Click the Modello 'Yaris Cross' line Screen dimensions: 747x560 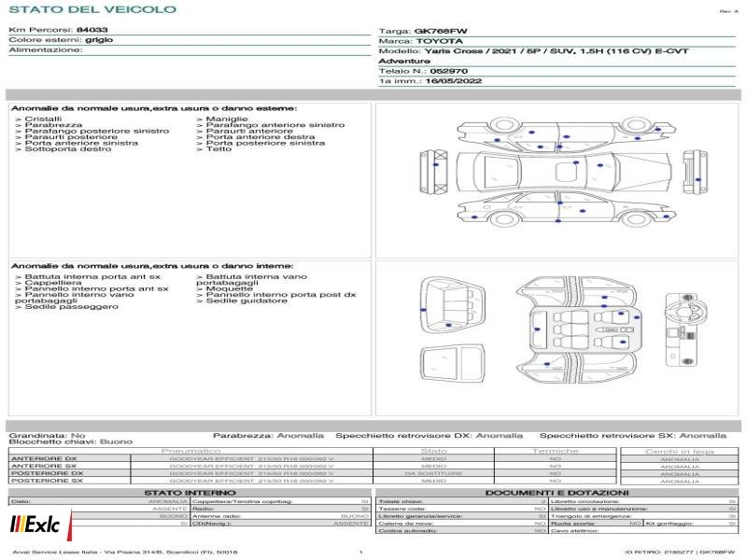point(533,51)
